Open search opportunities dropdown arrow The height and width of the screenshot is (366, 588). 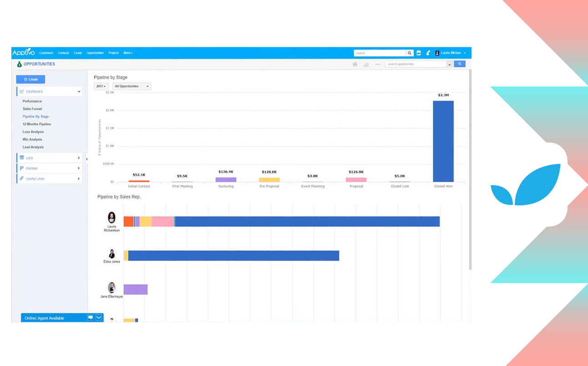point(450,64)
